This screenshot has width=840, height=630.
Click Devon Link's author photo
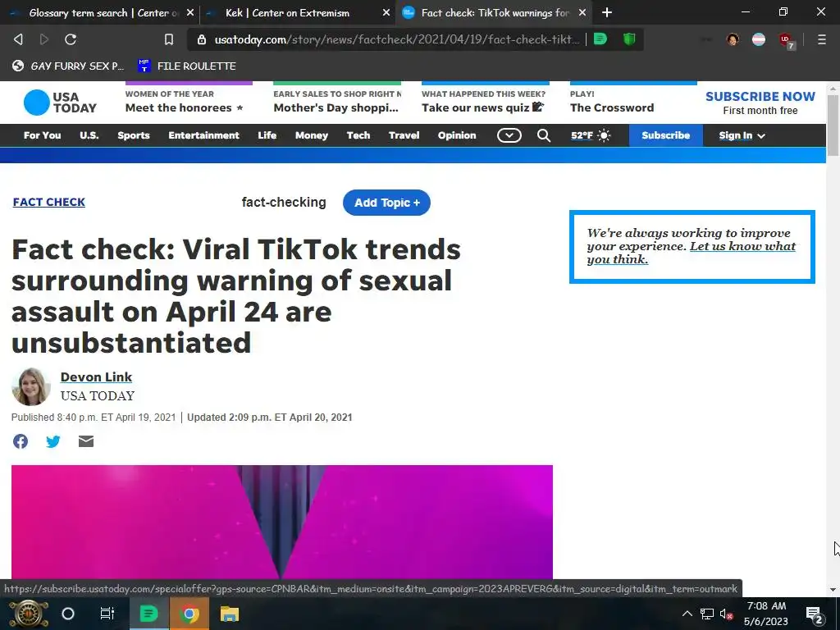click(x=31, y=387)
